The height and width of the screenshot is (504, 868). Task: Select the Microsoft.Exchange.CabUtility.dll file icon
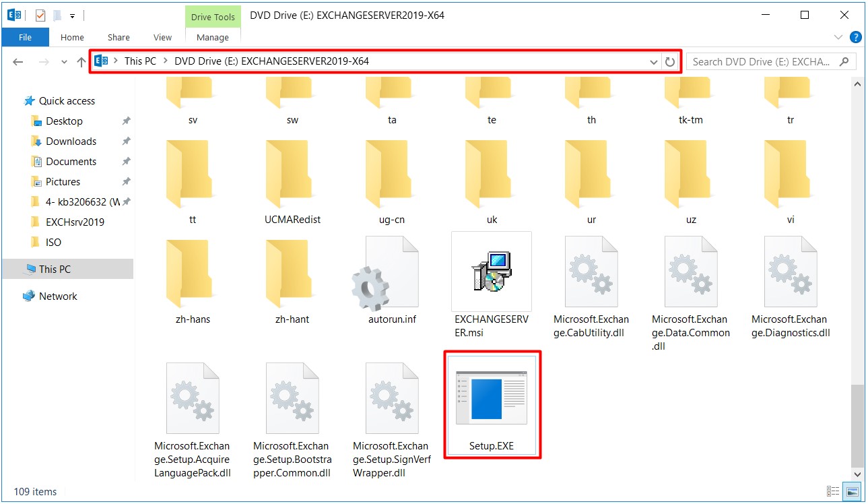click(591, 272)
